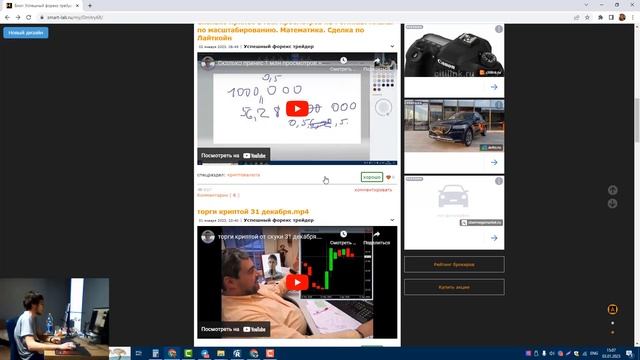Click arrow on the placeholder car ad
Screen dimensions: 640x360
tap(494, 238)
